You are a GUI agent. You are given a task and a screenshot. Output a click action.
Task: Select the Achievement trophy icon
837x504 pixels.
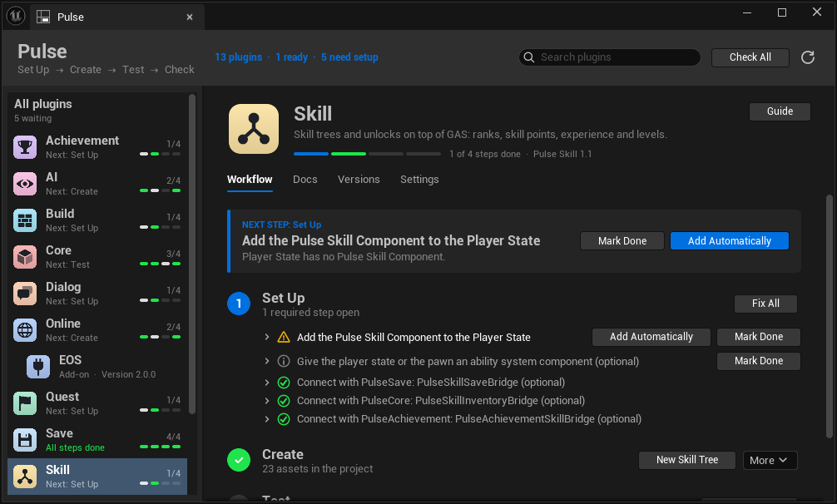[25, 147]
